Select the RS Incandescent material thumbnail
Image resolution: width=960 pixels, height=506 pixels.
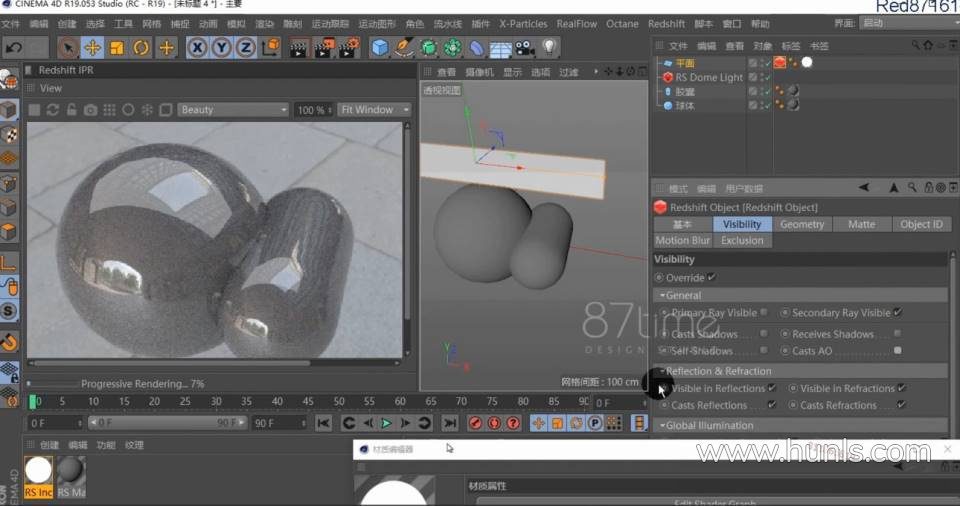pos(38,477)
